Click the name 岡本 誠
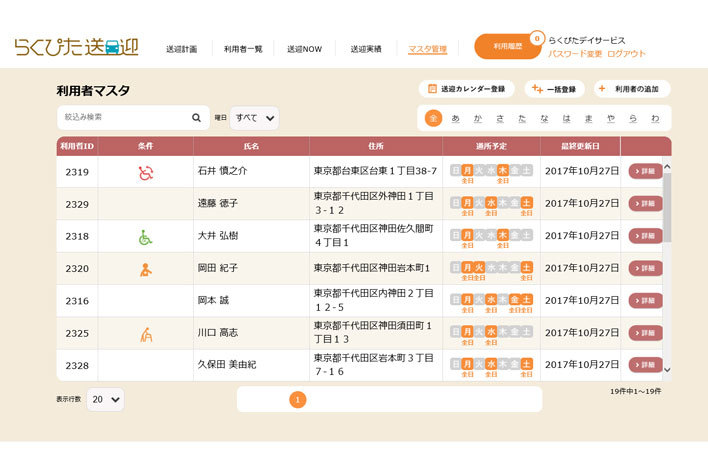 (x=213, y=300)
